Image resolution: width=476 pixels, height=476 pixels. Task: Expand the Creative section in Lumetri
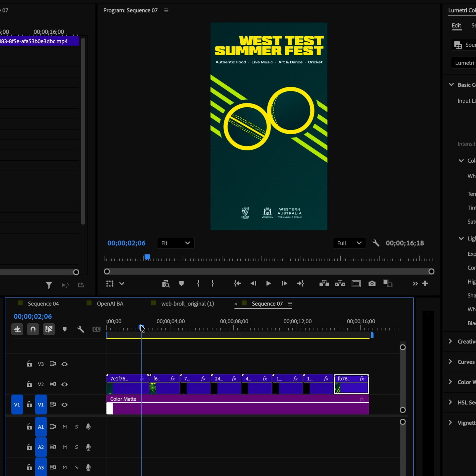450,341
